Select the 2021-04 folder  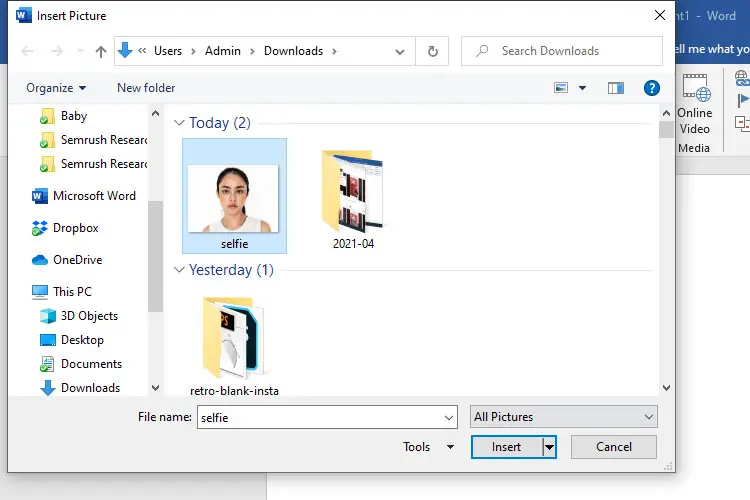pos(353,199)
